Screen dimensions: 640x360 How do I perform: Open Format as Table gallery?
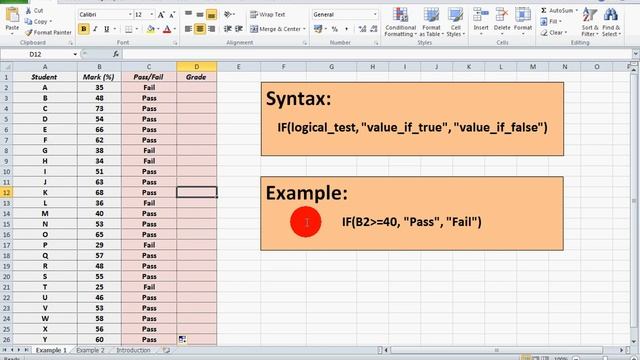click(431, 22)
